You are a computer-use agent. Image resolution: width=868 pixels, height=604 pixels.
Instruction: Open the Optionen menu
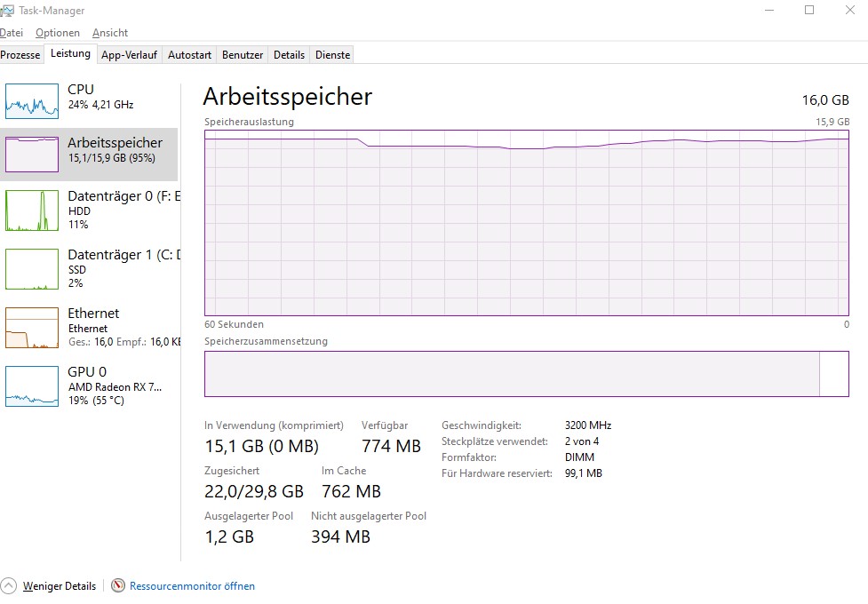(x=58, y=33)
